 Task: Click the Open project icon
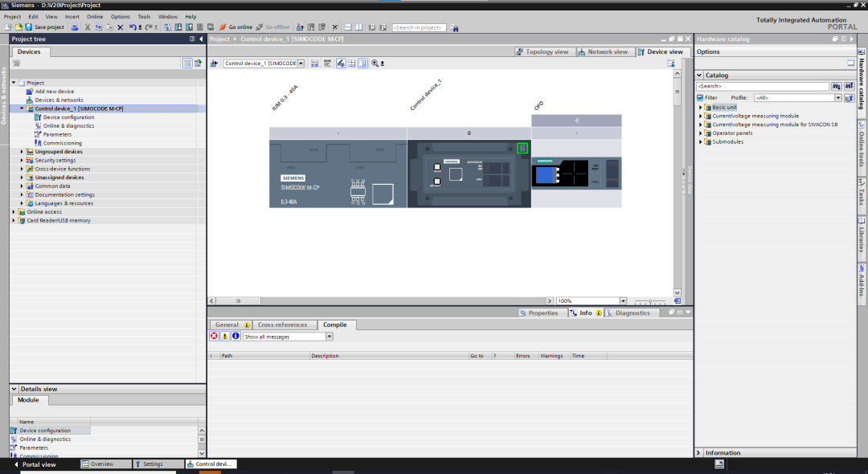tap(18, 27)
